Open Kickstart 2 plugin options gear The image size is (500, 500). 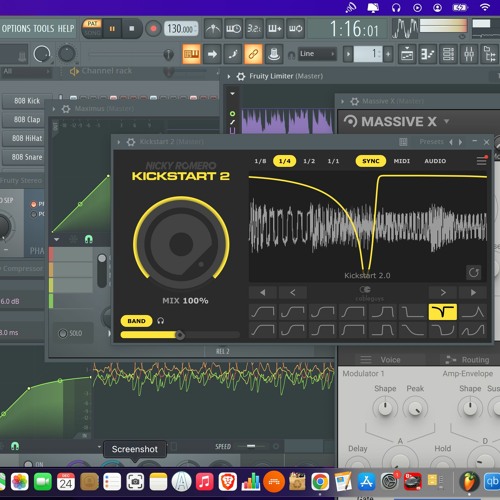click(x=131, y=142)
